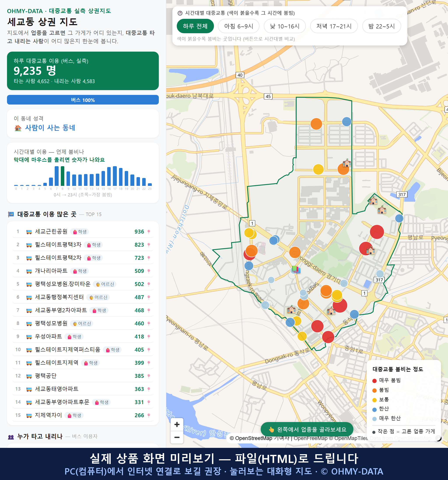Click the map pin for 평택성모병원.장미타운

point(149,284)
